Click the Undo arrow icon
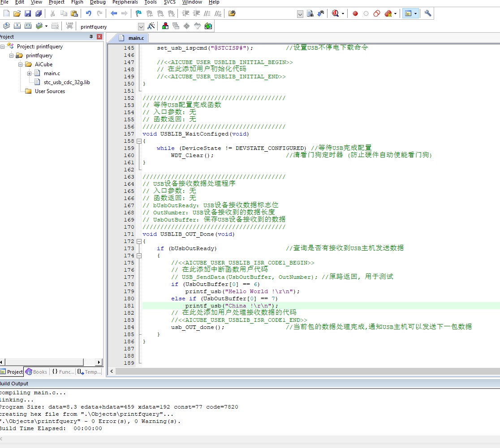The height and width of the screenshot is (448, 500). [89, 13]
